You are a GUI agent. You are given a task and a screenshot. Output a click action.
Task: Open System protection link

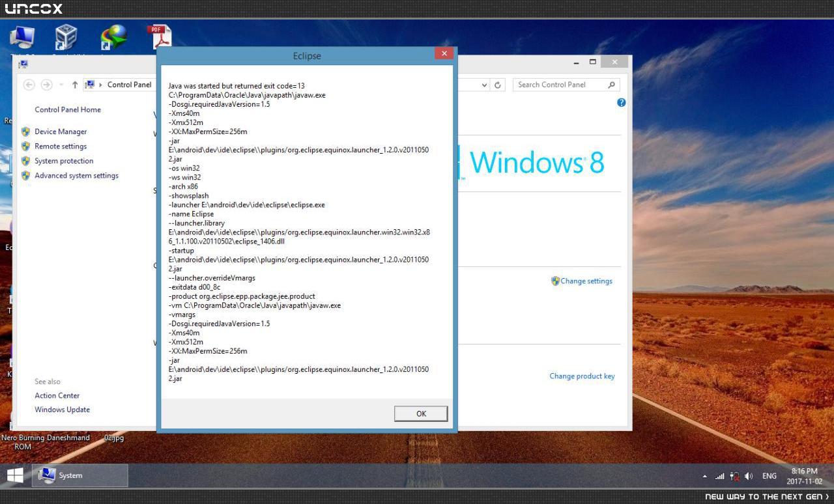pos(64,161)
